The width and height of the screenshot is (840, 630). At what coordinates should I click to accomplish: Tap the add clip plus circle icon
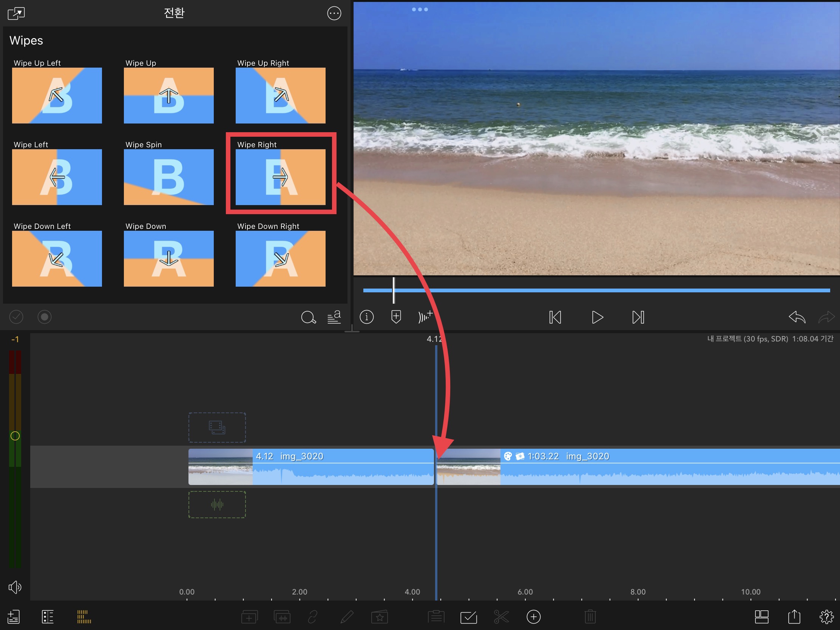pos(533,617)
